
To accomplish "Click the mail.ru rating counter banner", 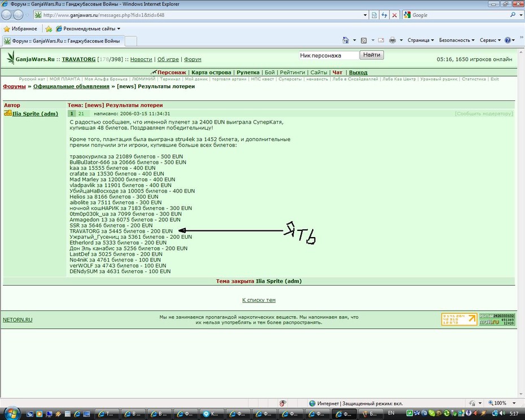I will click(497, 320).
